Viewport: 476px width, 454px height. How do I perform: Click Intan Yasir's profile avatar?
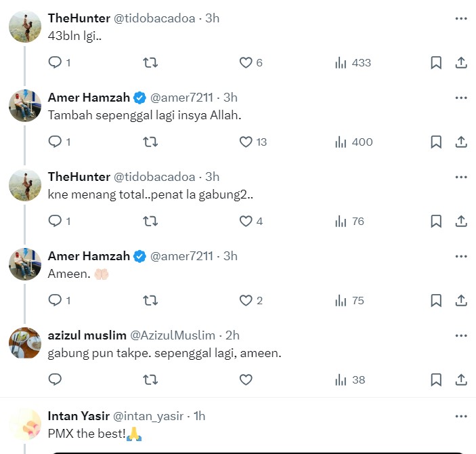point(26,426)
